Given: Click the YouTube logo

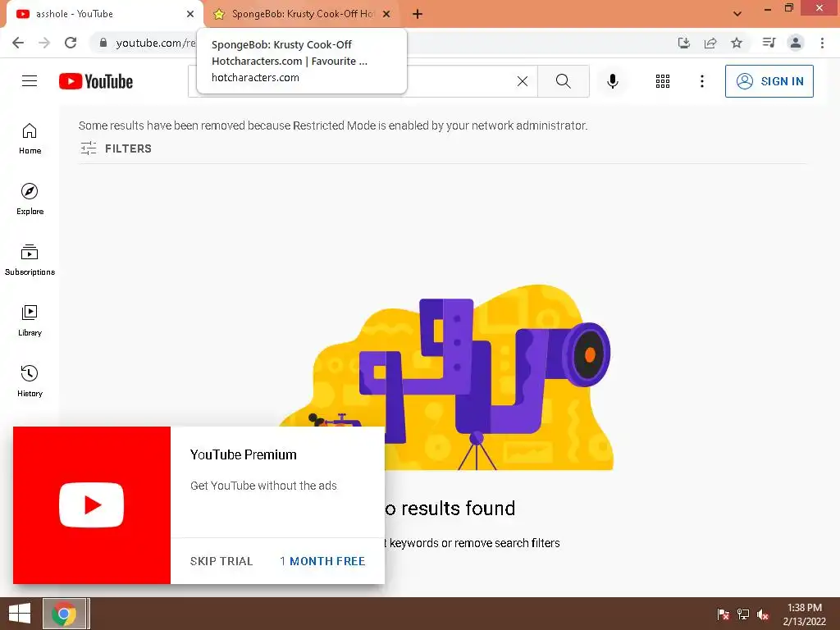Looking at the screenshot, I should coord(96,81).
